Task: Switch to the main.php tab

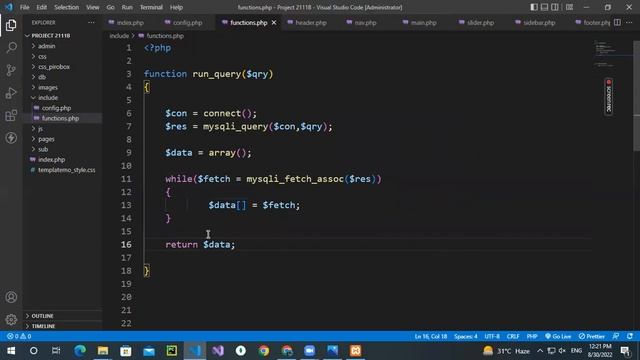Action: 423,22
